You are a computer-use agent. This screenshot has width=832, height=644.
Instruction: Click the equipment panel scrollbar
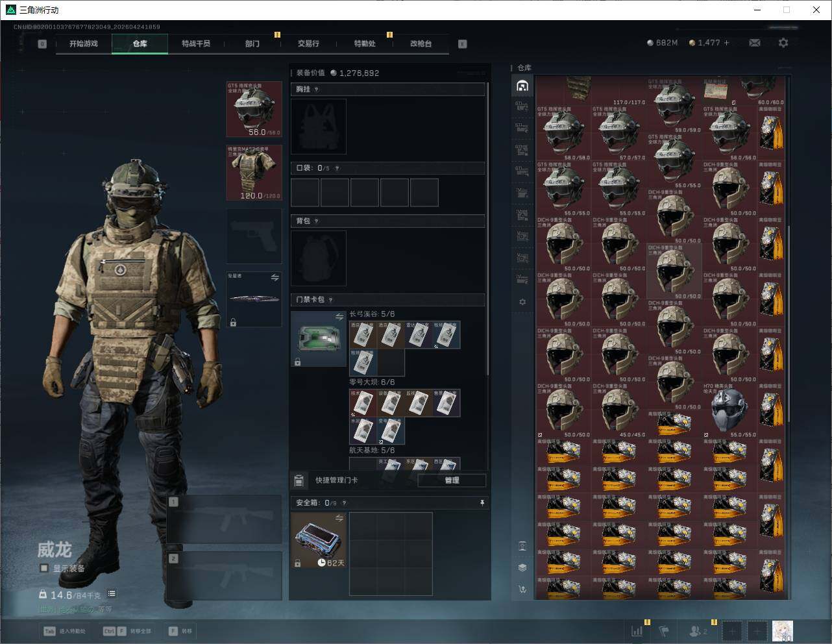point(488,227)
